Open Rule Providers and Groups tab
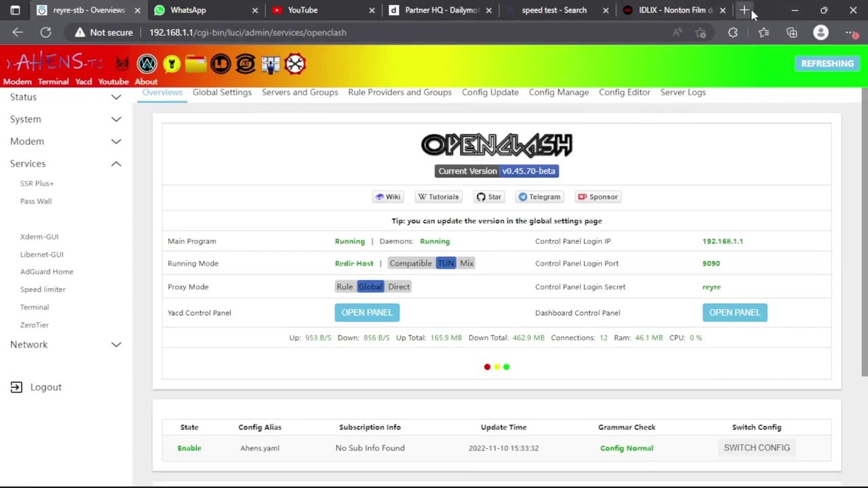The width and height of the screenshot is (868, 488). click(x=399, y=92)
